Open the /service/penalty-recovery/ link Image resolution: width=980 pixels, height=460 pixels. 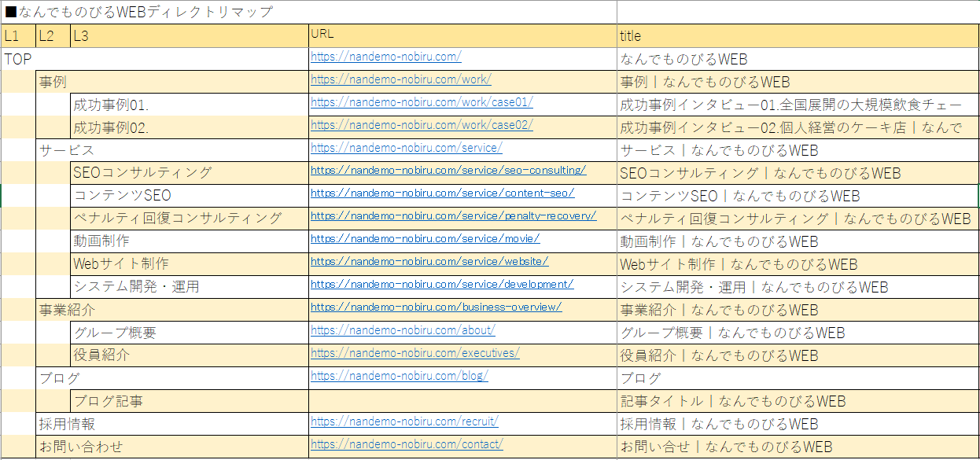click(453, 216)
